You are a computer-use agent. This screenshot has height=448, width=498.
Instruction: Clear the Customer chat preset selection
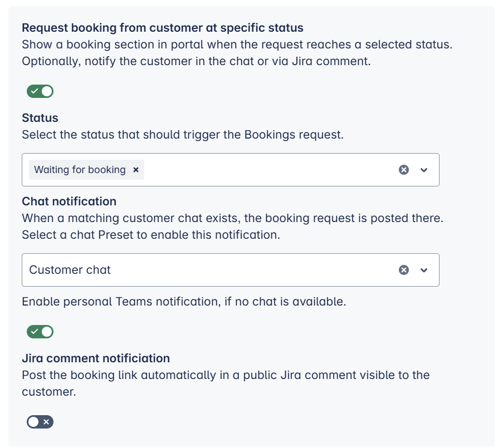(404, 270)
